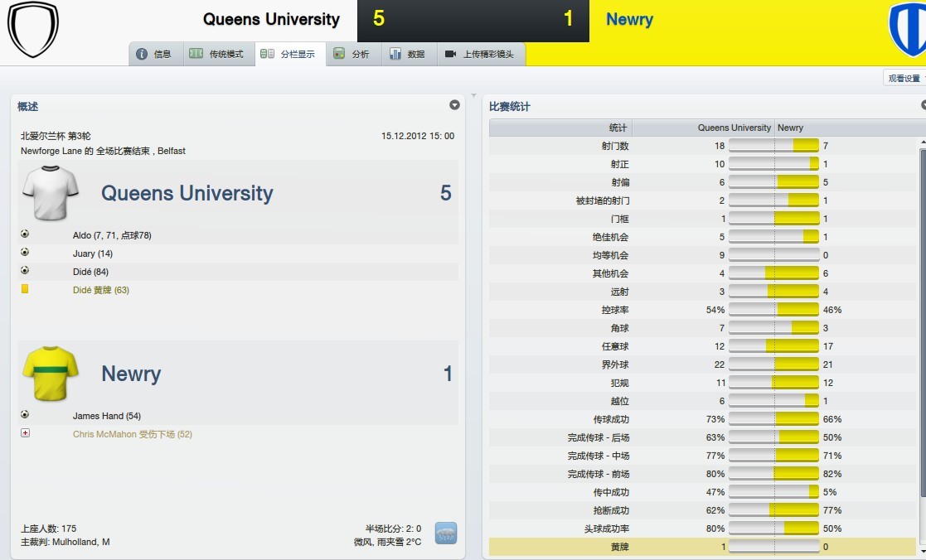Click the injury icon beside Chris McMahon
This screenshot has height=560, width=926.
[25, 433]
